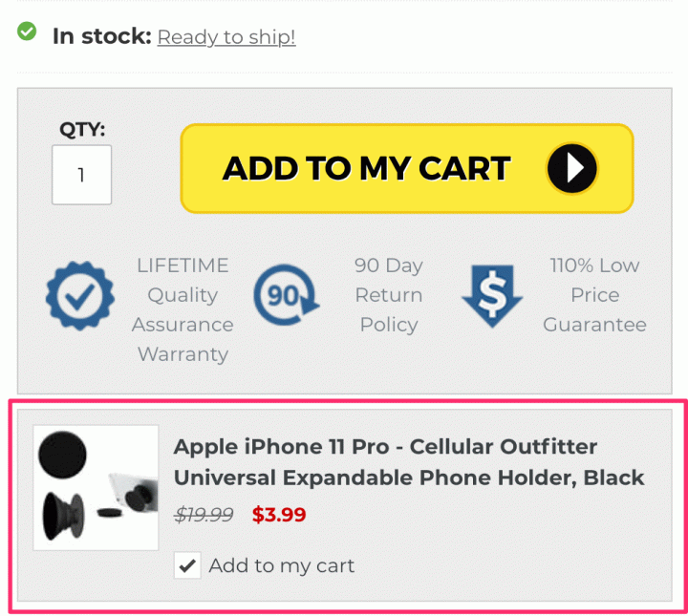The height and width of the screenshot is (616, 688).
Task: Open the "Ready to ship!" link
Action: 226,37
